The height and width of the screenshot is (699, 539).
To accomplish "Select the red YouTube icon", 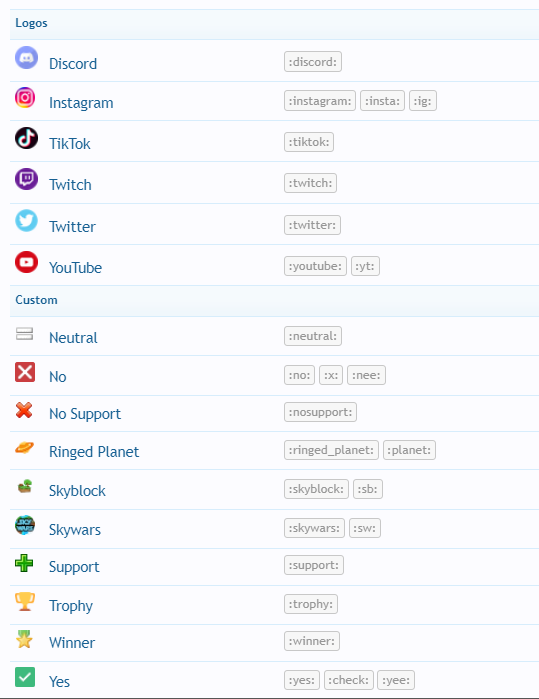I will (x=26, y=262).
